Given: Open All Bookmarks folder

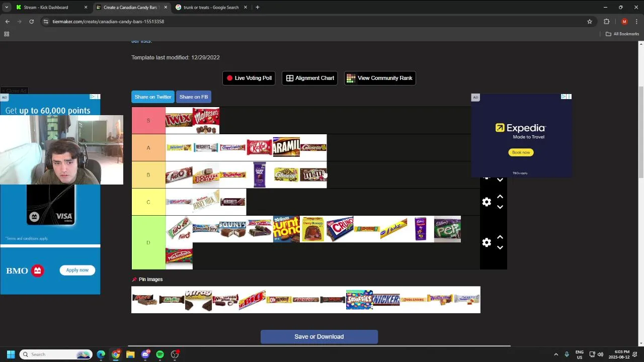Looking at the screenshot, I should 622,34.
